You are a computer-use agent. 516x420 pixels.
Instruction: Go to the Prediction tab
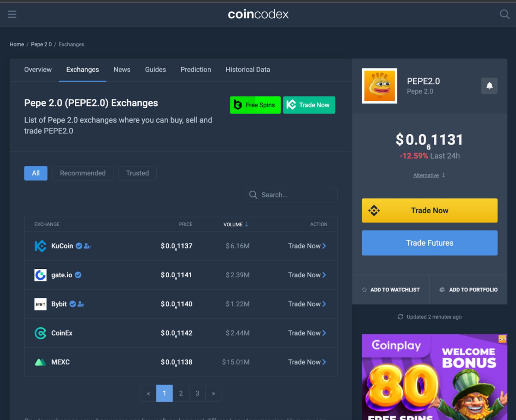pyautogui.click(x=196, y=70)
